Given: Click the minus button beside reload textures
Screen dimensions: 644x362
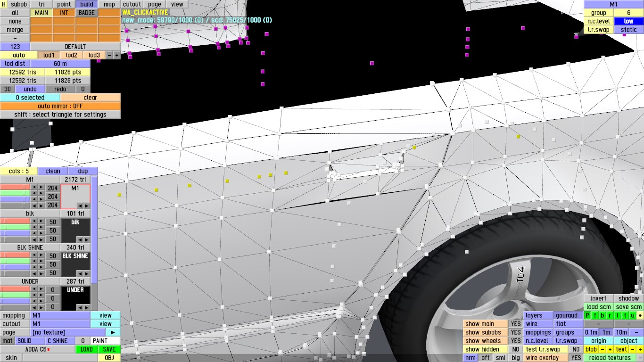Looking at the screenshot, I should (640, 358).
